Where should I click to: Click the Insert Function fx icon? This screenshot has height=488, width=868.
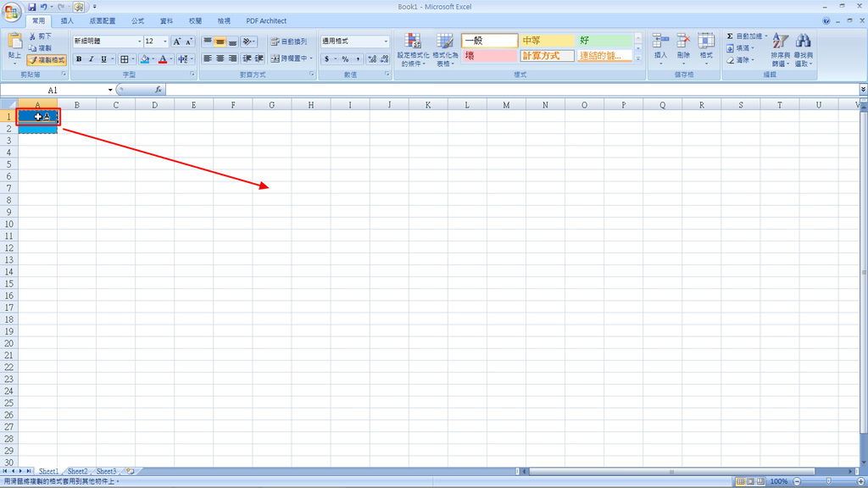(x=159, y=90)
